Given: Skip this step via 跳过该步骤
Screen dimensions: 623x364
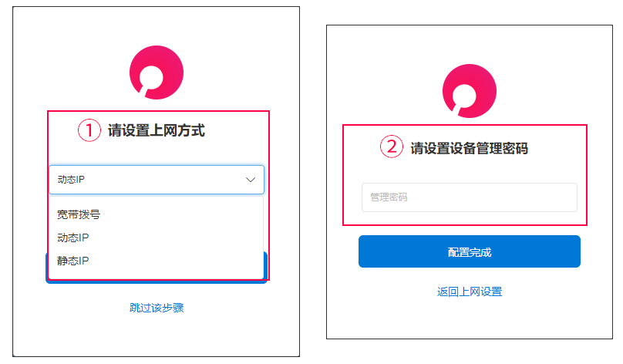Looking at the screenshot, I should coord(157,308).
